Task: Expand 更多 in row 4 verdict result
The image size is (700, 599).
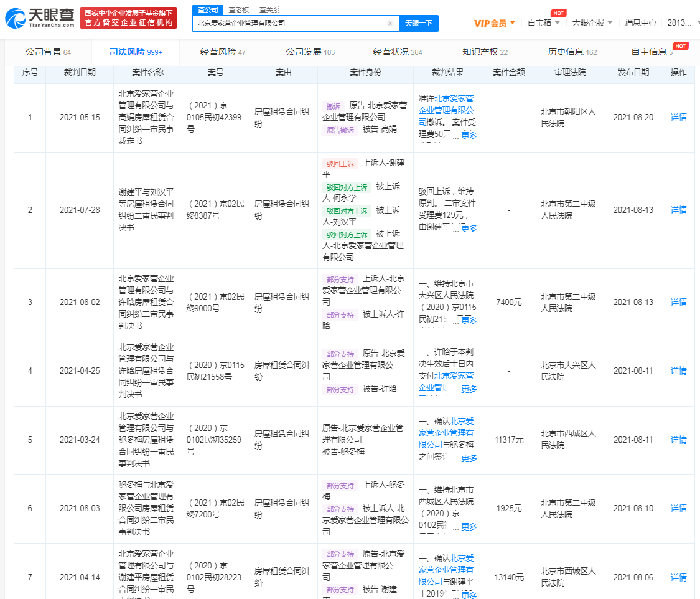Action: point(469,389)
